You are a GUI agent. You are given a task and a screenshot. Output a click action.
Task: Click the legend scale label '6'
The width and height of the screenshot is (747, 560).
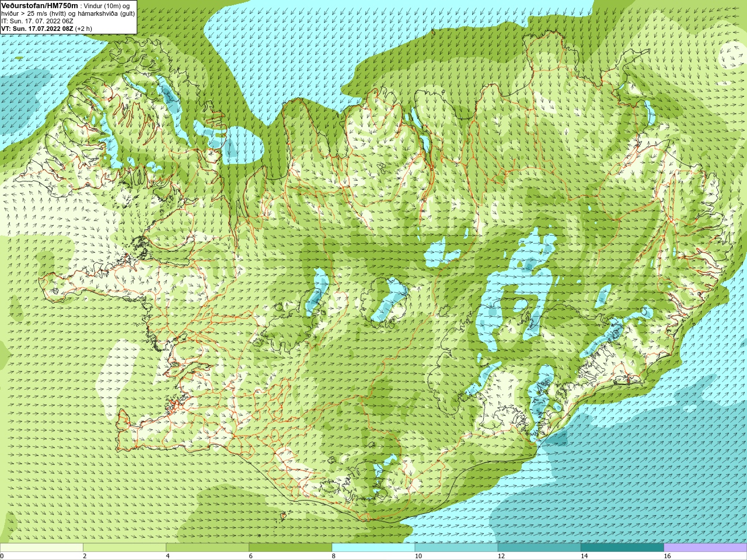[250, 556]
